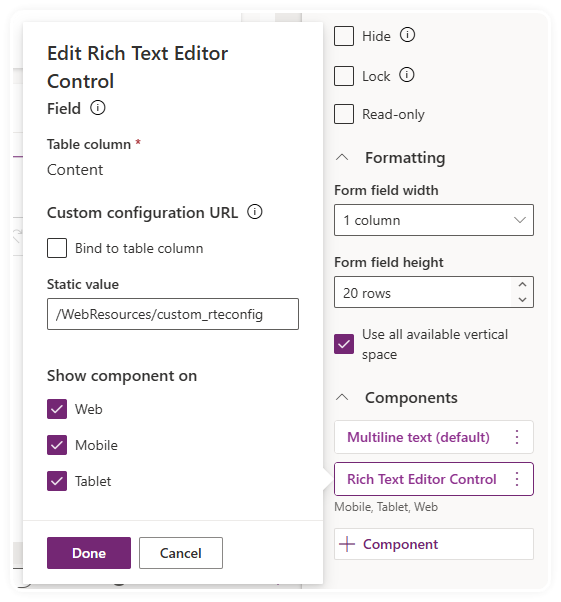This screenshot has height=602, width=561.
Task: Open Form field width dropdown
Action: [434, 220]
